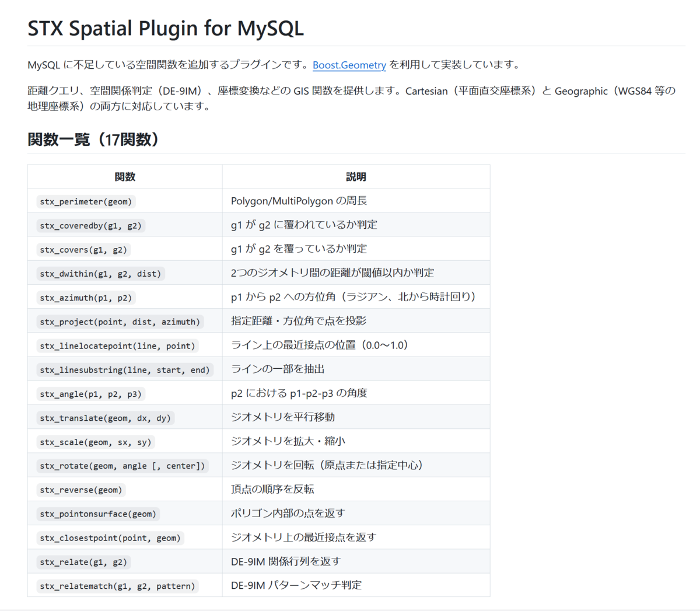This screenshot has width=700, height=611.
Task: Open the Boost.Geometry link
Action: [349, 65]
